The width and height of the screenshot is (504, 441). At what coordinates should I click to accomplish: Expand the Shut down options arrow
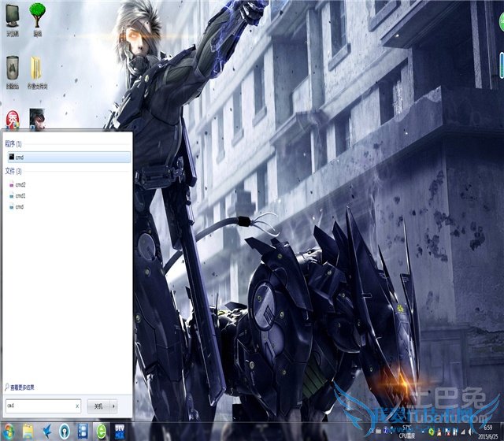tap(113, 406)
